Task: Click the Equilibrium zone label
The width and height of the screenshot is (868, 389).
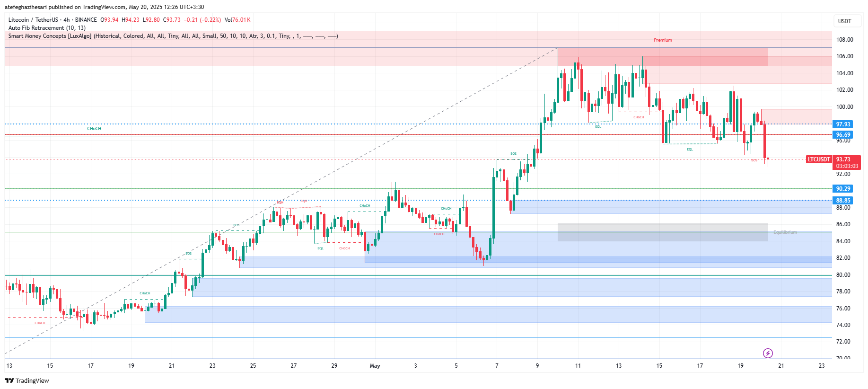Action: click(x=785, y=232)
